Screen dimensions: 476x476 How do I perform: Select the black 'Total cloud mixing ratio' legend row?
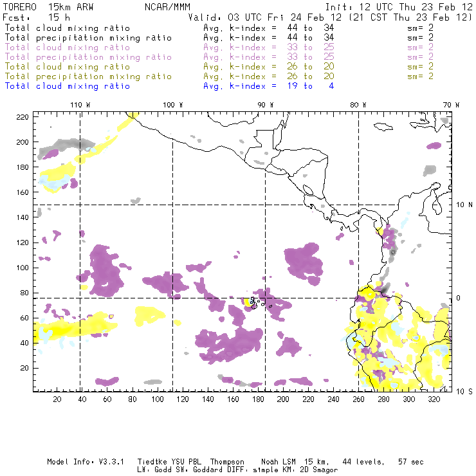click(68, 28)
